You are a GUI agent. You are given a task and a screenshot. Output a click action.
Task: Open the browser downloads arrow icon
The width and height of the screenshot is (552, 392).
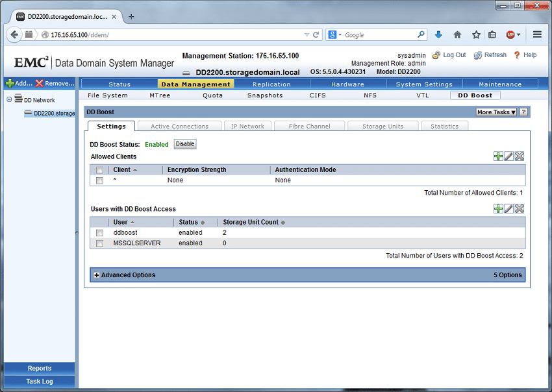click(x=438, y=34)
